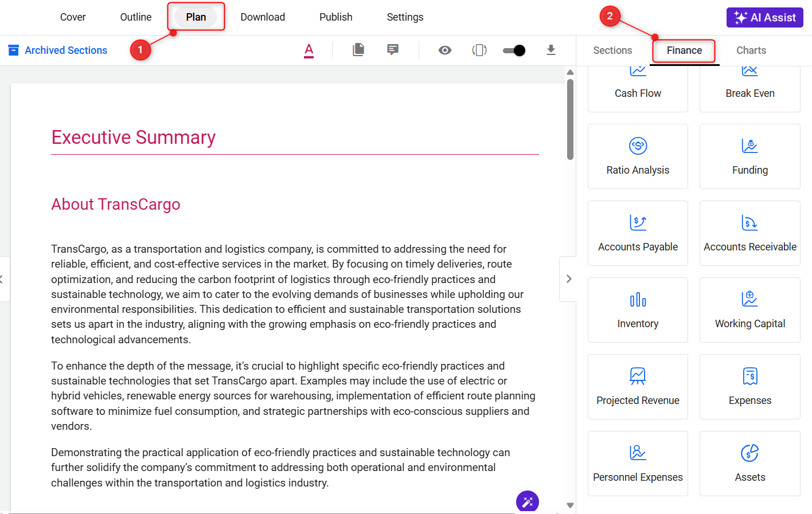Click the Archived Sections box icon
Screen dimensions: 812x514
click(x=14, y=50)
